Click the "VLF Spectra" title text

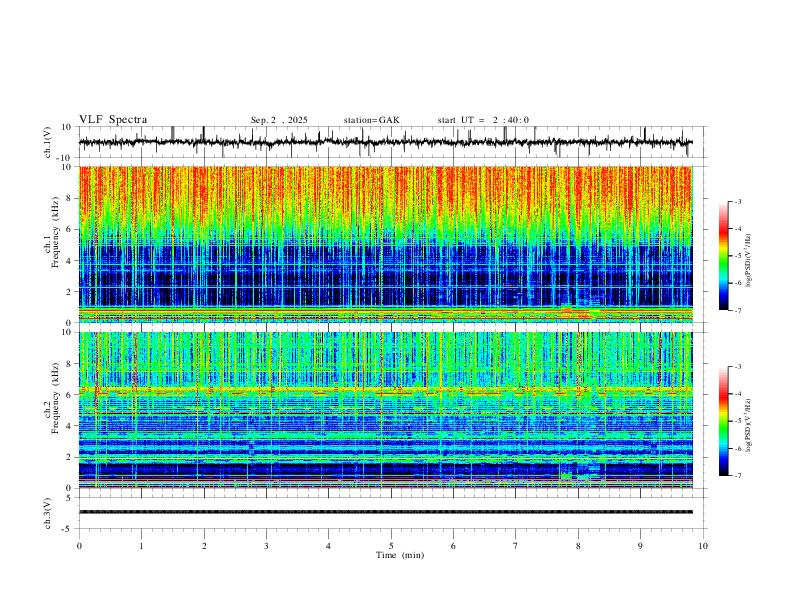(x=113, y=120)
